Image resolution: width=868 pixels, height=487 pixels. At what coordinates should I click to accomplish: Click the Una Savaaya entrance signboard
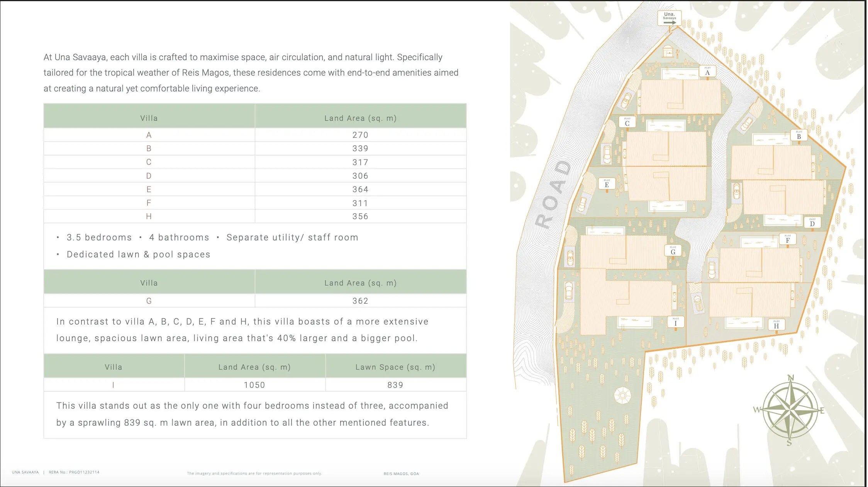click(x=669, y=18)
